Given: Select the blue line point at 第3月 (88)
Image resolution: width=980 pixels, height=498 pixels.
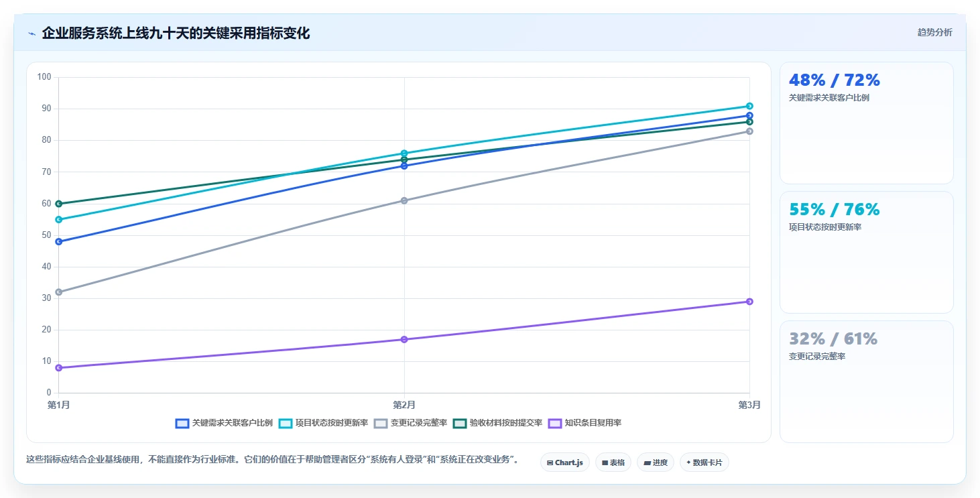Looking at the screenshot, I should pyautogui.click(x=749, y=115).
